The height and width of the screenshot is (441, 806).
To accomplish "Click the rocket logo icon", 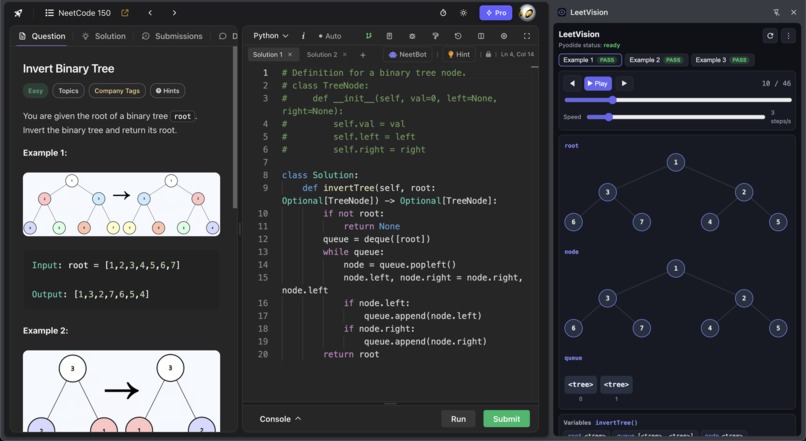I will 19,13.
